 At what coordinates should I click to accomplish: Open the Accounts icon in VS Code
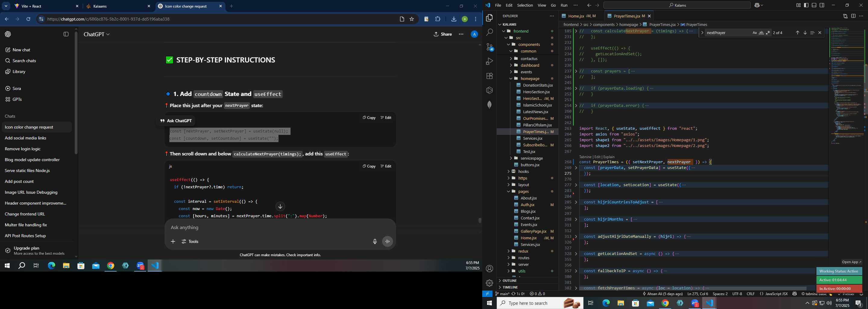(489, 269)
